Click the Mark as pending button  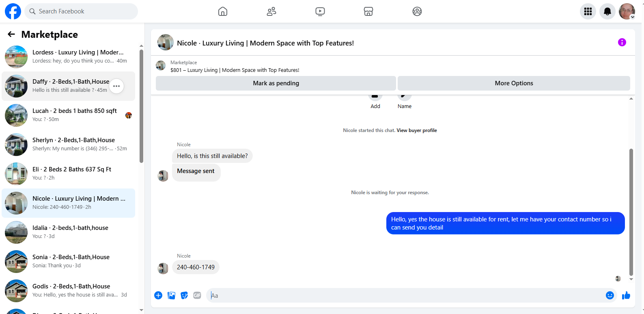276,83
